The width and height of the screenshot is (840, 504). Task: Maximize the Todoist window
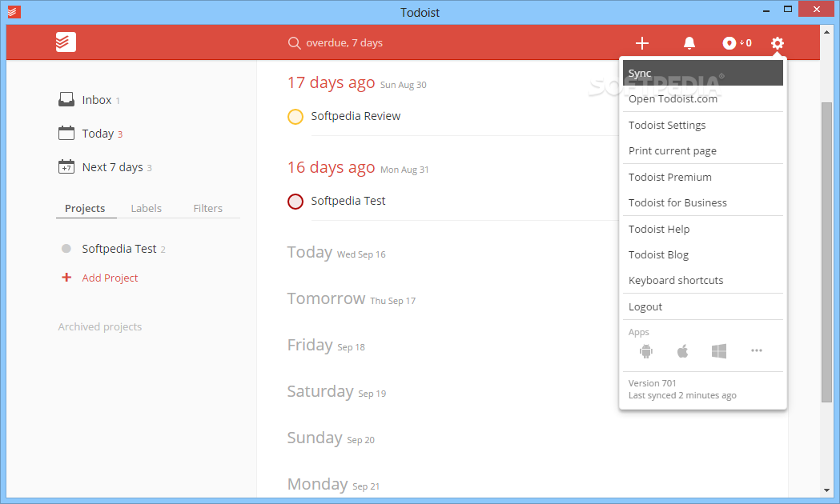[x=787, y=9]
